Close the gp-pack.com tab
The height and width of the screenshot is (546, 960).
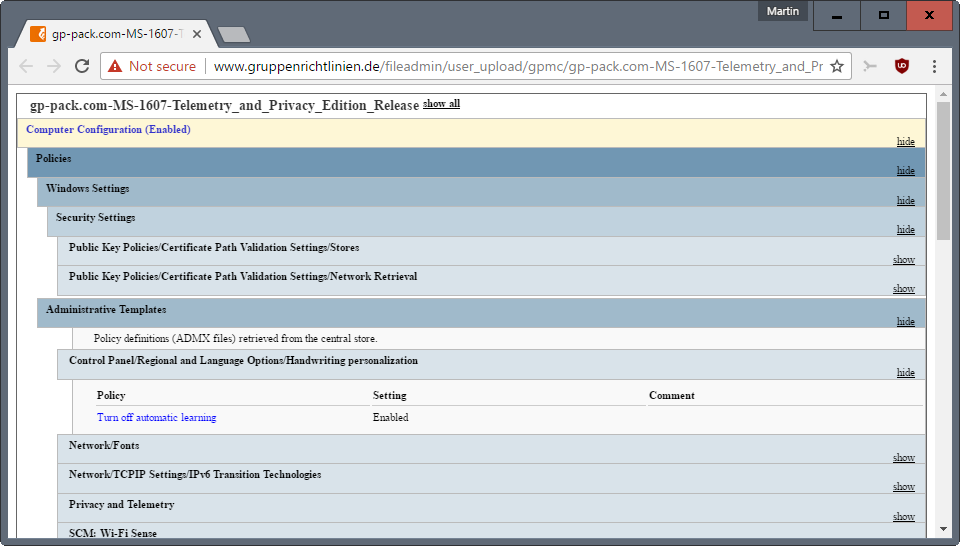pos(197,34)
